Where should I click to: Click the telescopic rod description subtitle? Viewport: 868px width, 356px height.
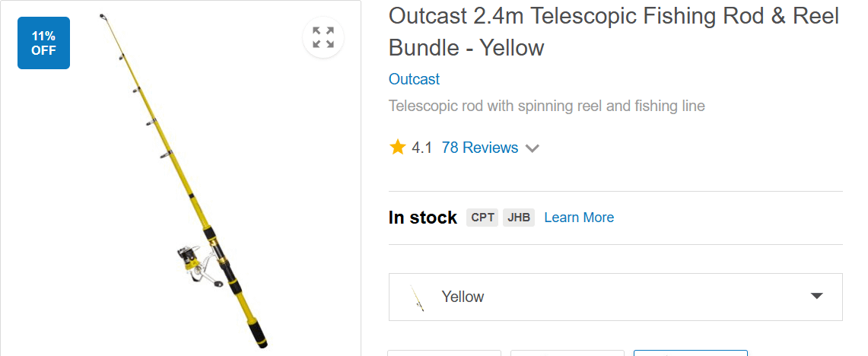[x=546, y=106]
